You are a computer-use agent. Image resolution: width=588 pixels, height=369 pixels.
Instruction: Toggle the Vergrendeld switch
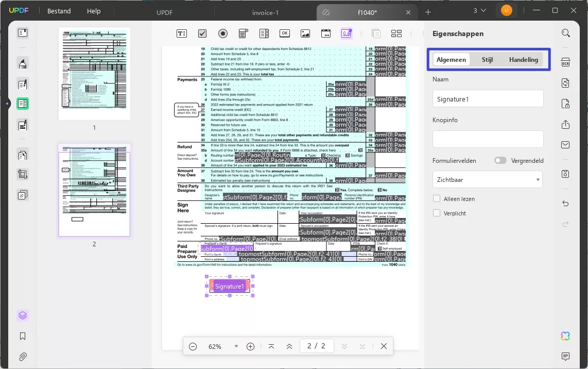(500, 161)
